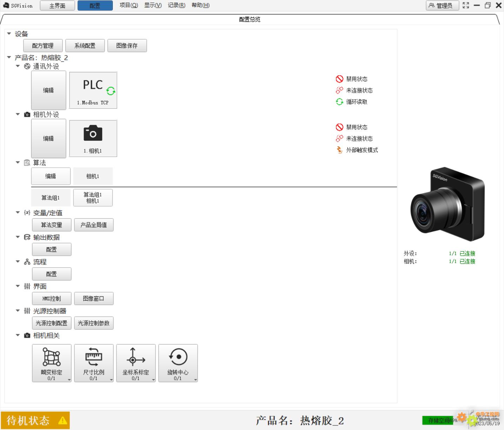The image size is (504, 430).
Task: Open the PLC Modbus TCP device tile
Action: [x=93, y=90]
